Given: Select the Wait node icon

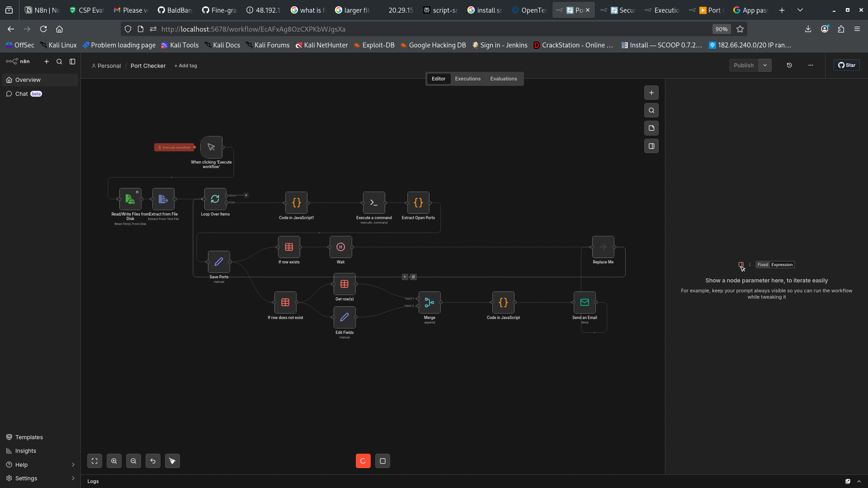Looking at the screenshot, I should (341, 247).
